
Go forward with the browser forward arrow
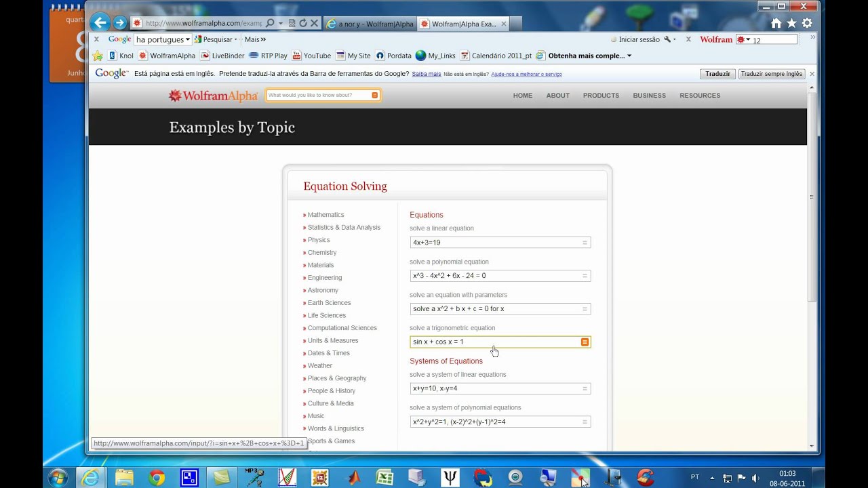tap(120, 23)
